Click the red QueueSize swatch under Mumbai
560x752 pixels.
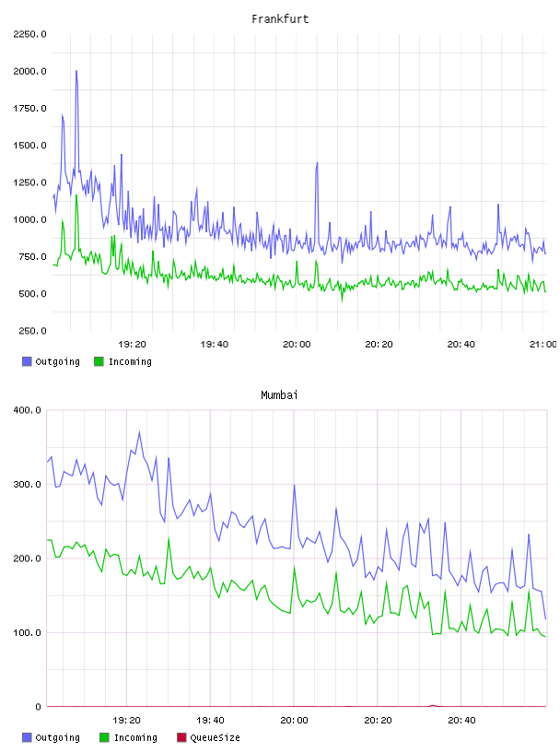click(181, 737)
